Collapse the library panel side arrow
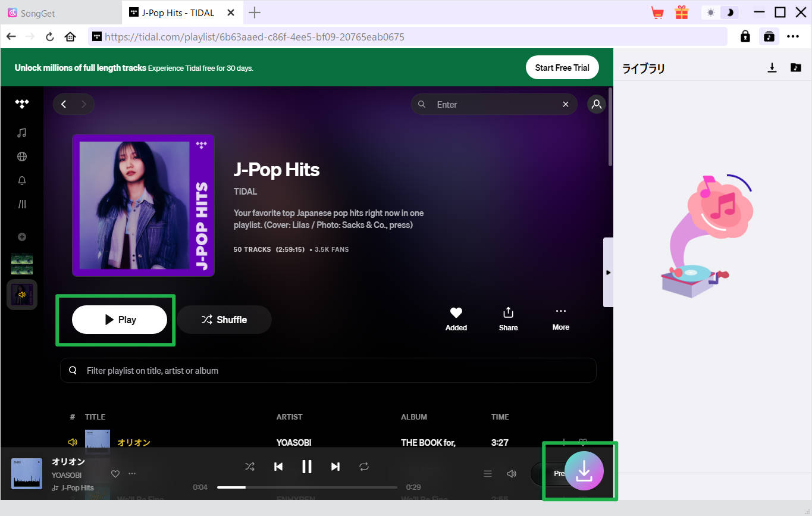 click(608, 273)
